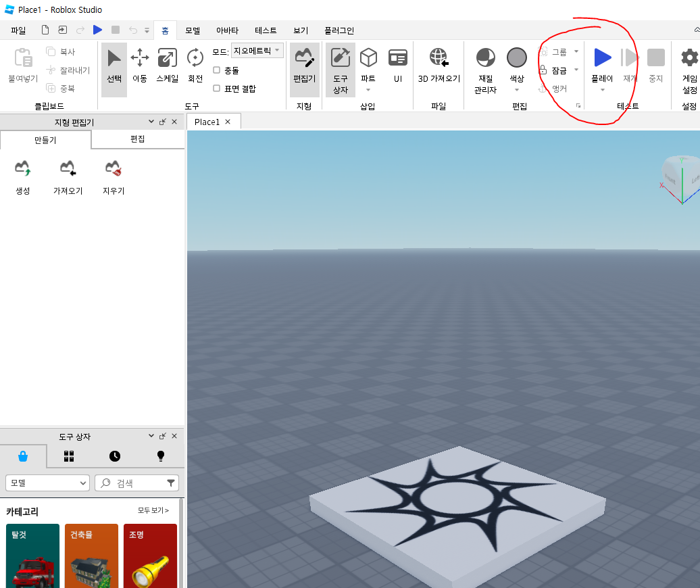The image size is (700, 588).
Task: Open the 조명 (Lighting) category card
Action: 151,556
